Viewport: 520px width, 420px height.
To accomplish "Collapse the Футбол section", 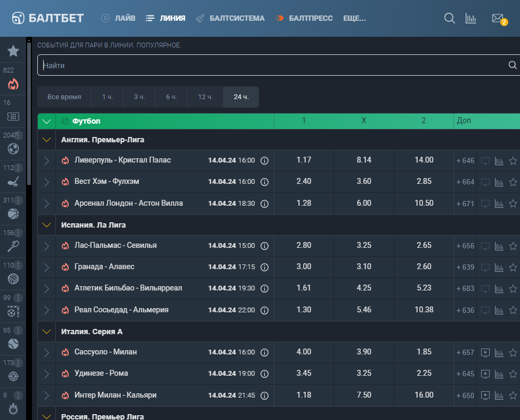I will (47, 122).
